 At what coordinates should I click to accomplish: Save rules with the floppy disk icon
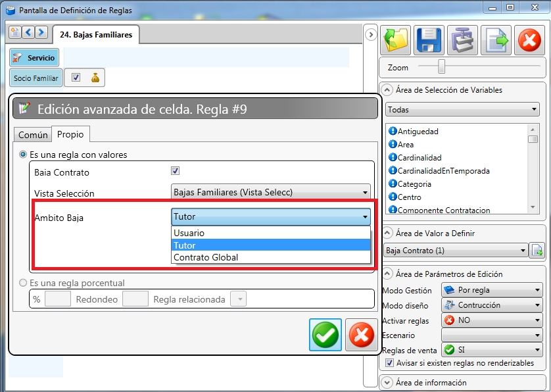429,40
